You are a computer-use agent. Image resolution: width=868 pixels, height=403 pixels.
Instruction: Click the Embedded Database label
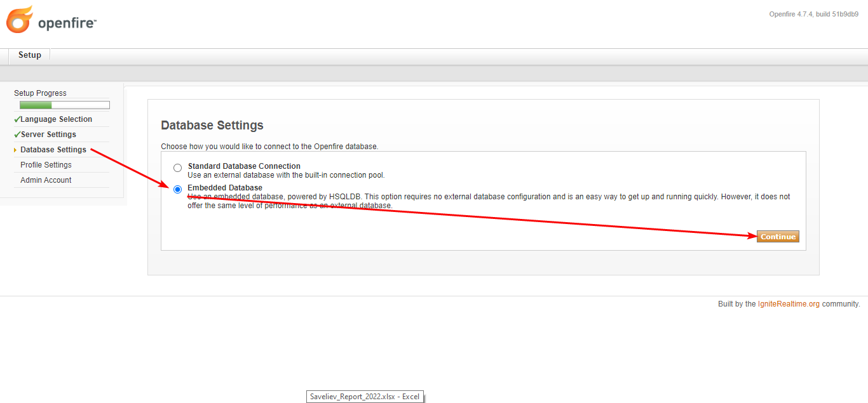[x=225, y=188]
